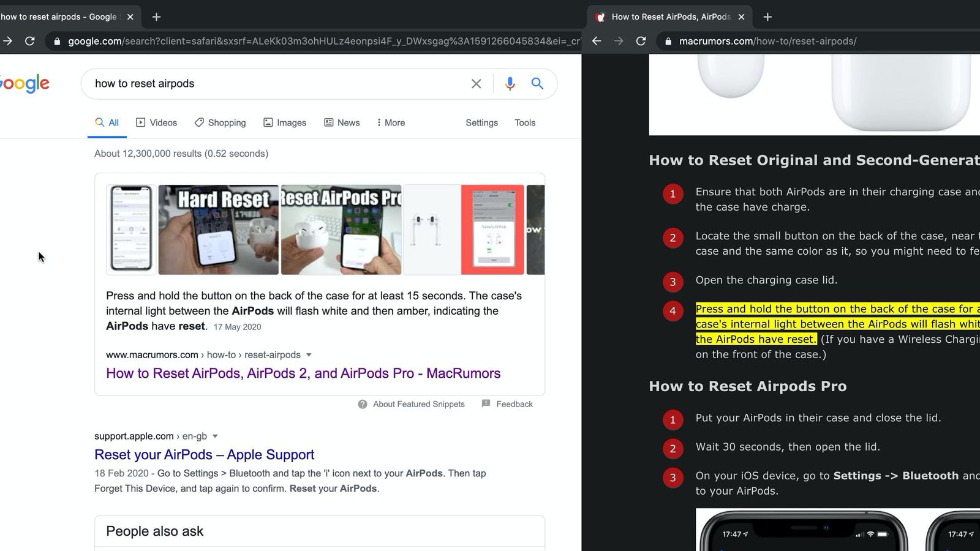Viewport: 980px width, 551px height.
Task: Click the Hard Reset video thumbnail
Action: tap(218, 230)
